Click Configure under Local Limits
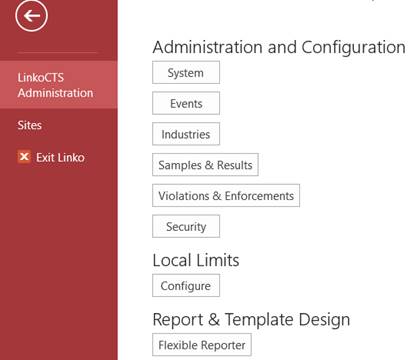The image size is (410, 360). tap(186, 285)
